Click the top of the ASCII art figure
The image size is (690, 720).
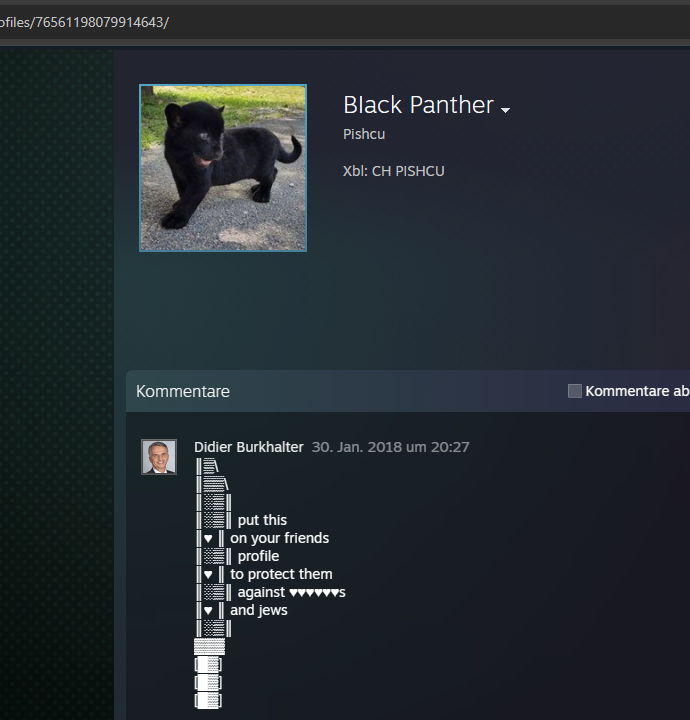point(208,466)
